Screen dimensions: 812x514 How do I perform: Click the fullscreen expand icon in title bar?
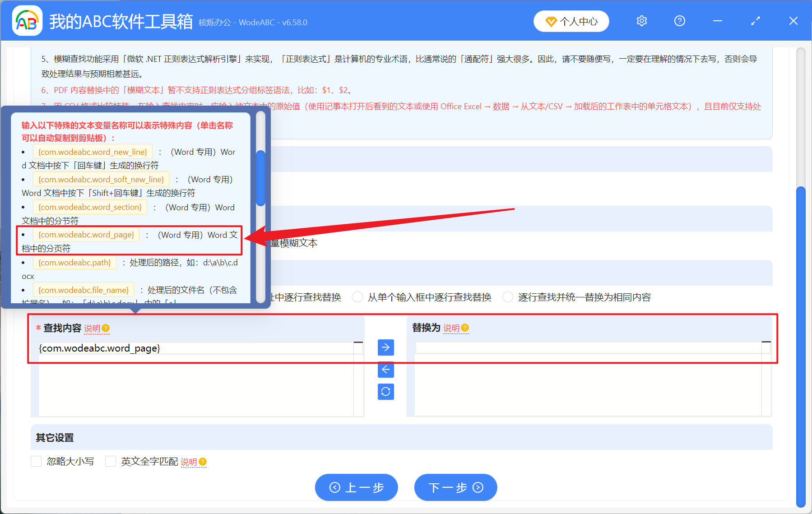pyautogui.click(x=755, y=21)
